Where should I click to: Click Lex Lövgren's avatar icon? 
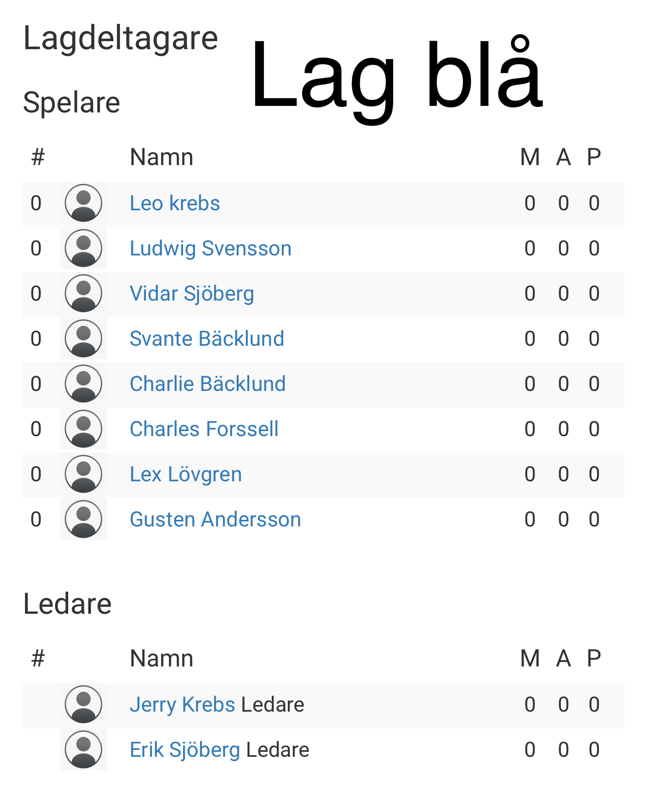[83, 474]
